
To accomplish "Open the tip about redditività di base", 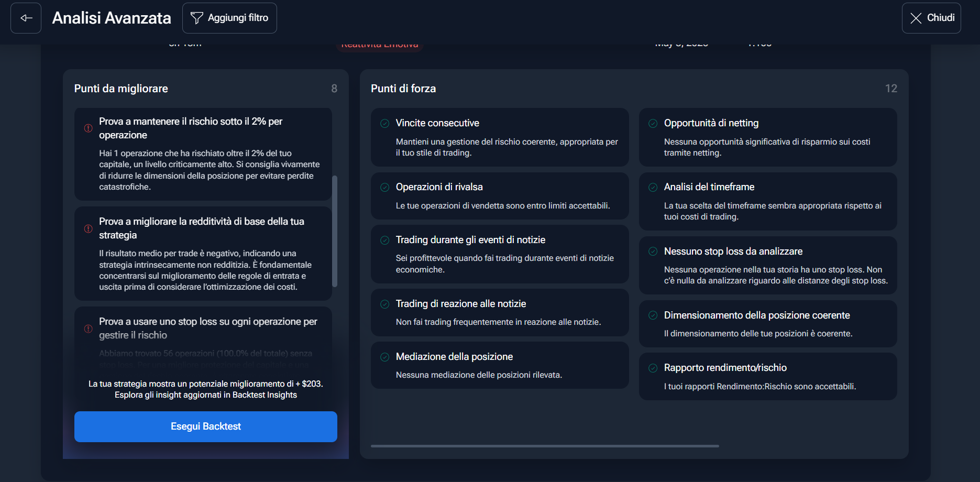I will 203,254.
